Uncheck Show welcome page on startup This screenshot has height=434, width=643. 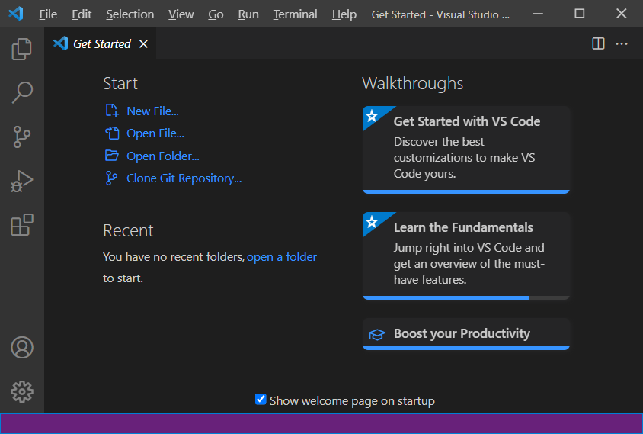[260, 399]
